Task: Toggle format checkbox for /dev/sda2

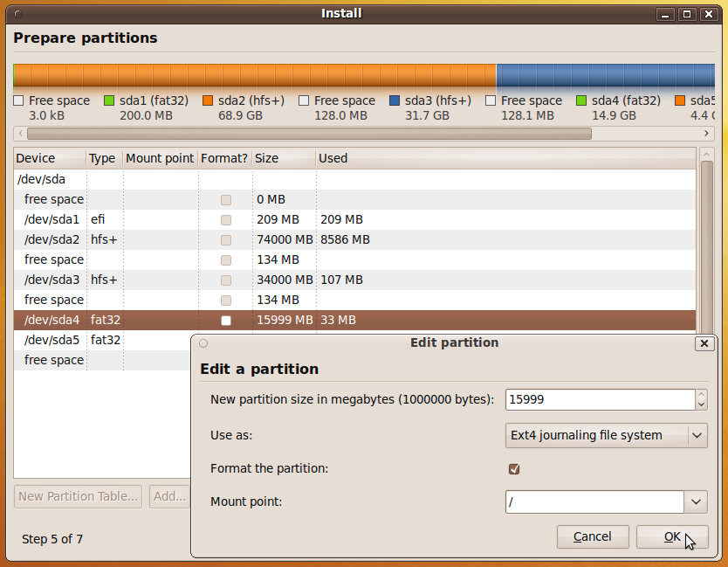Action: 226,239
